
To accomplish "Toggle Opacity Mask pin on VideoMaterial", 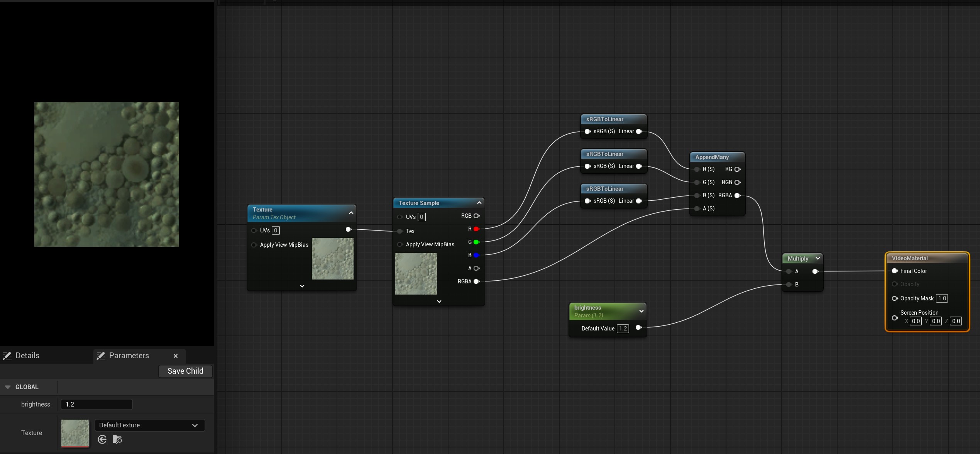I will pyautogui.click(x=895, y=298).
